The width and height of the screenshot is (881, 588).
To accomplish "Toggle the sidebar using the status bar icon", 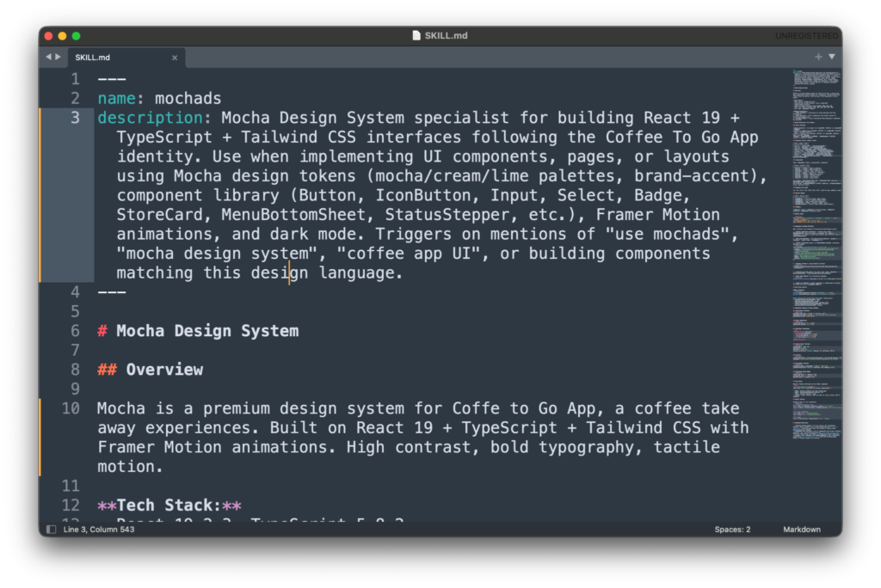I will (x=52, y=530).
